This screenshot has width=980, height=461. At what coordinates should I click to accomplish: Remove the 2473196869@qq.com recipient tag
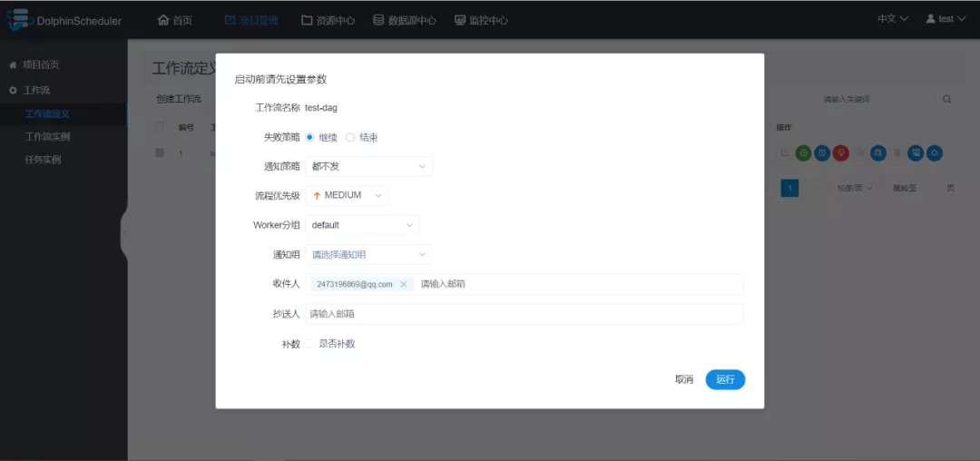coord(404,284)
